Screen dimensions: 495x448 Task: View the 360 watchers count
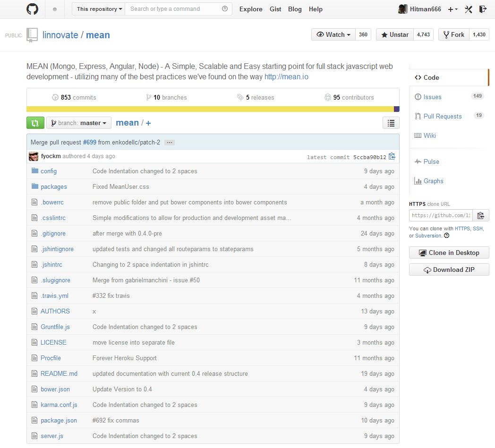click(x=363, y=35)
